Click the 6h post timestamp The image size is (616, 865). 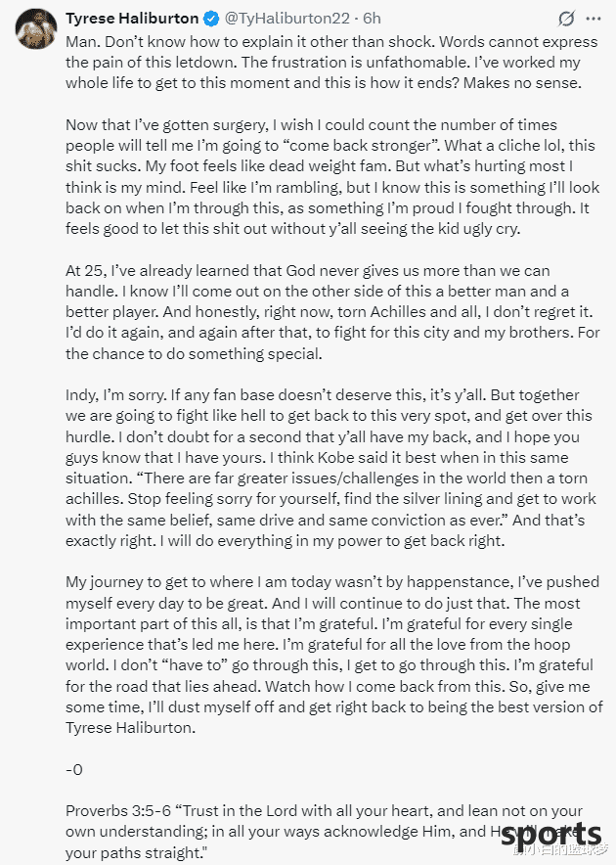point(372,19)
